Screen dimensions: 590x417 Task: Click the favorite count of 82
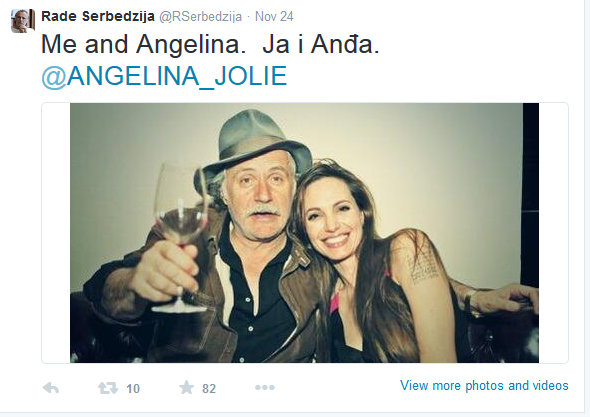209,388
